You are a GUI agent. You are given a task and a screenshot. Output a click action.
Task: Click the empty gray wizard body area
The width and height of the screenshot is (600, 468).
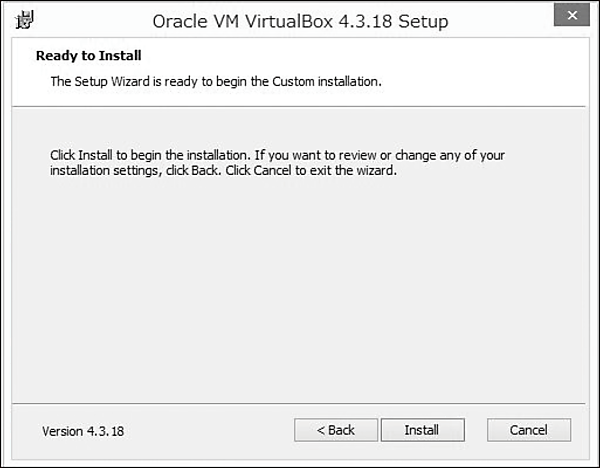(x=300, y=290)
